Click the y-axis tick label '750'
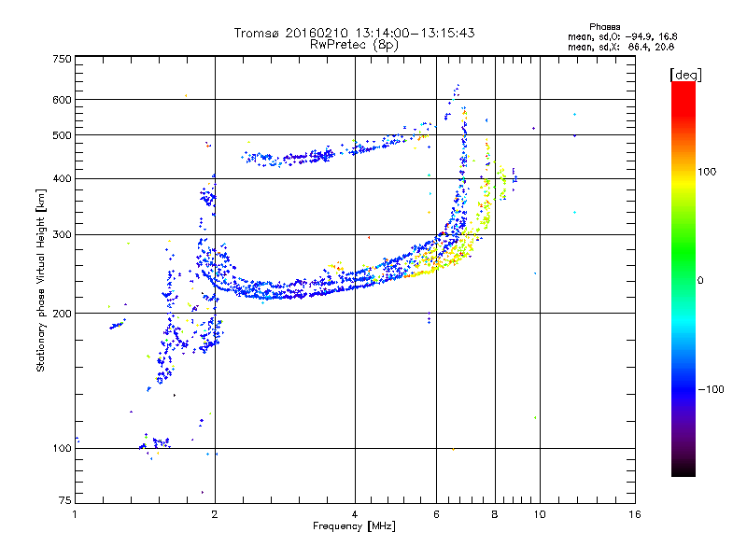 coord(63,59)
